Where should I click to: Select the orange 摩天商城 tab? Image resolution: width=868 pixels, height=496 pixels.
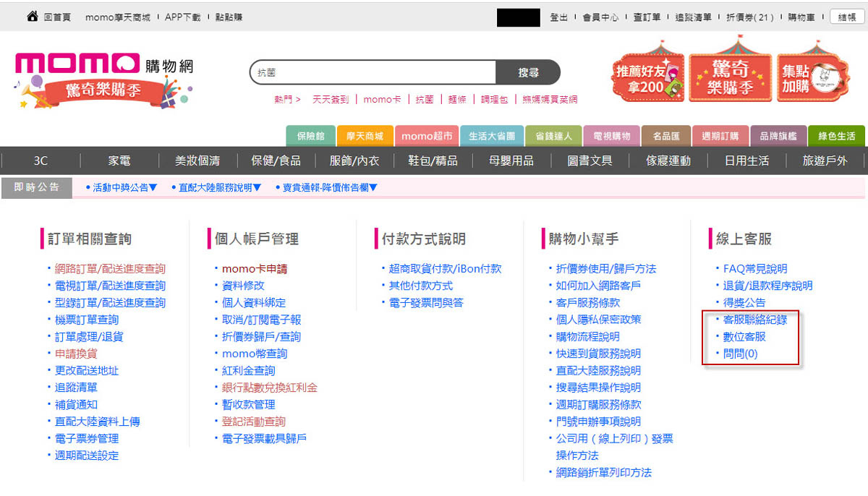365,136
